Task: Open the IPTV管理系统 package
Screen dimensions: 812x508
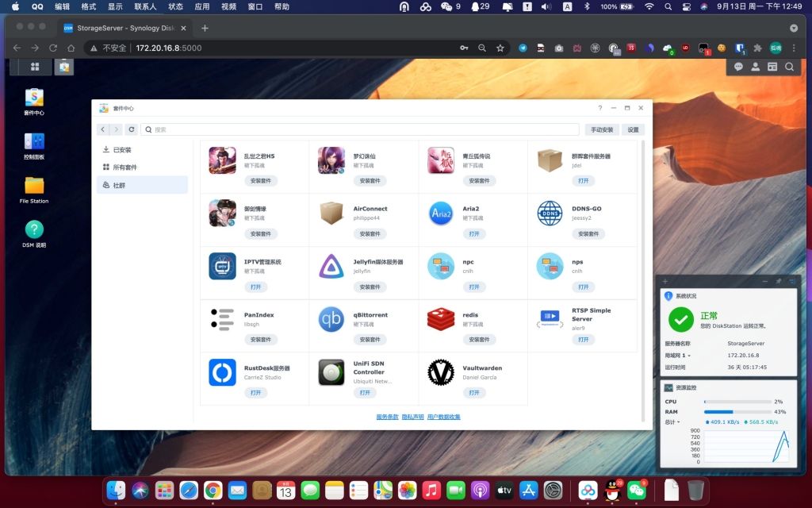Action: click(x=255, y=287)
